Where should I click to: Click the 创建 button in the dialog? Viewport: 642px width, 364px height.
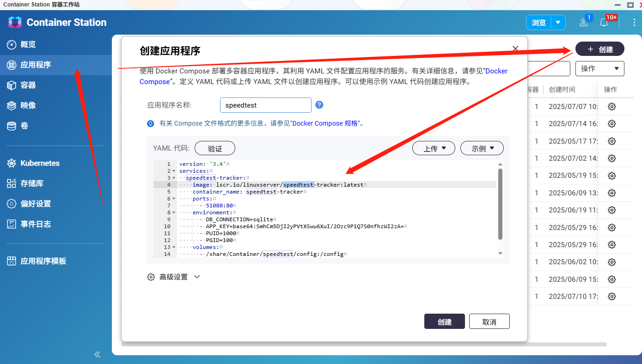tap(445, 322)
